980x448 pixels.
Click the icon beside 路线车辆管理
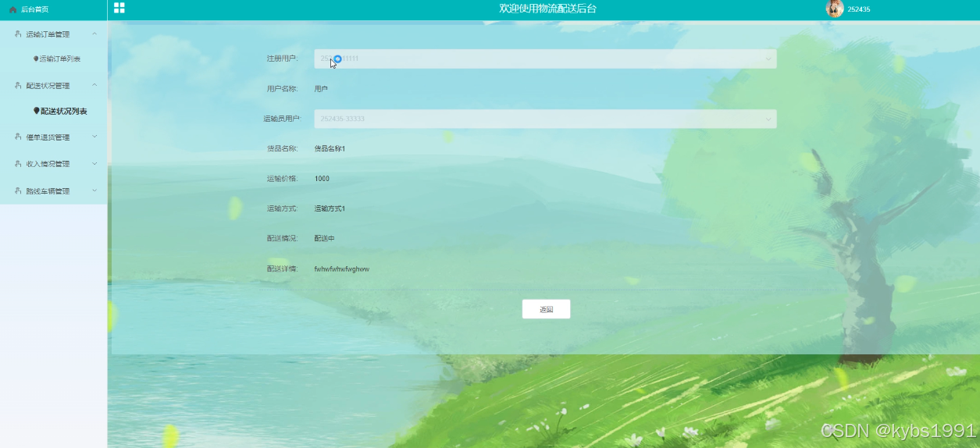18,190
